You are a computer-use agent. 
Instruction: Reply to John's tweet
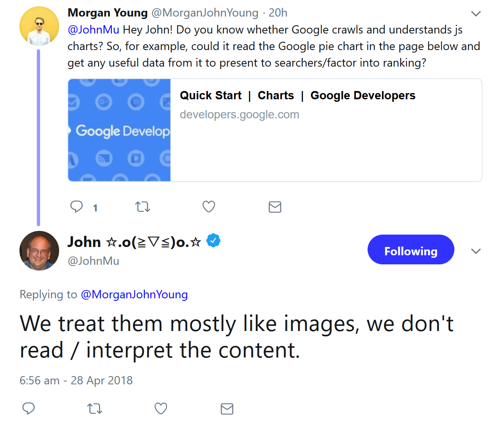point(29,408)
